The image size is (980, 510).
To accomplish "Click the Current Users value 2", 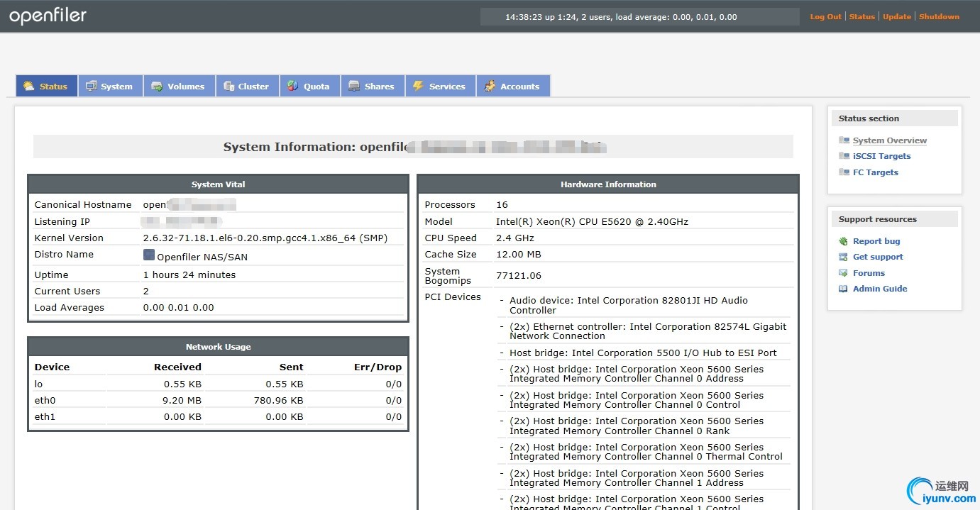I will (x=146, y=292).
